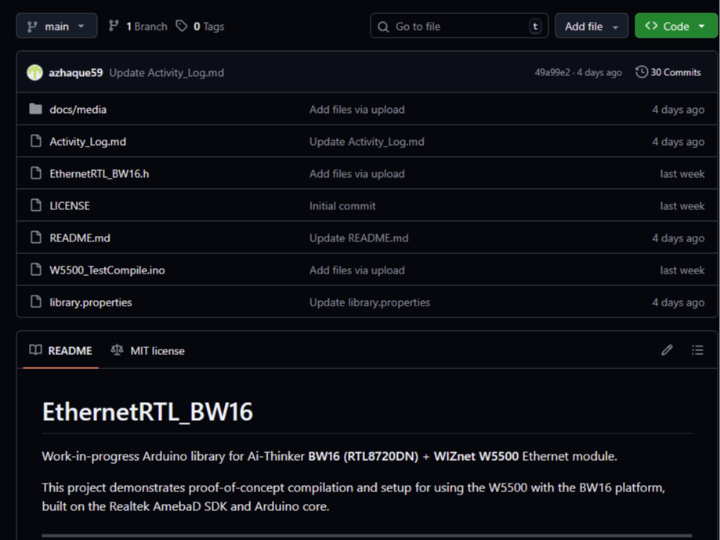
Task: Switch to the README tab
Action: coord(60,351)
